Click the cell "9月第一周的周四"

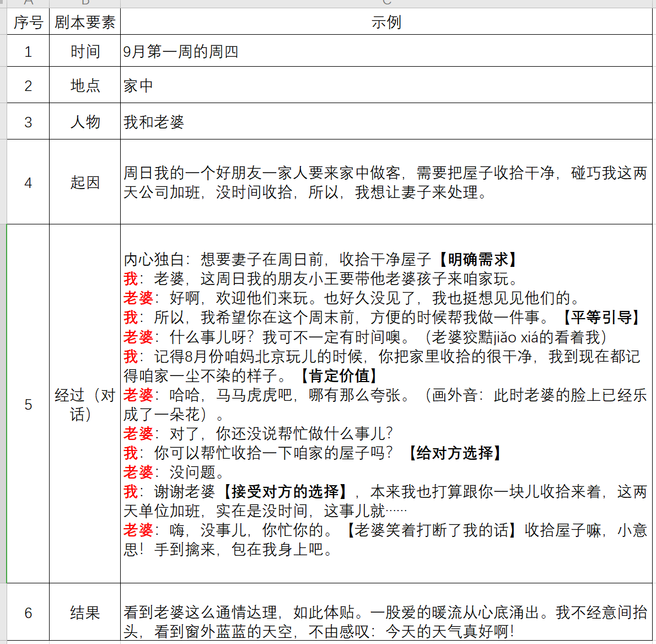(x=386, y=51)
